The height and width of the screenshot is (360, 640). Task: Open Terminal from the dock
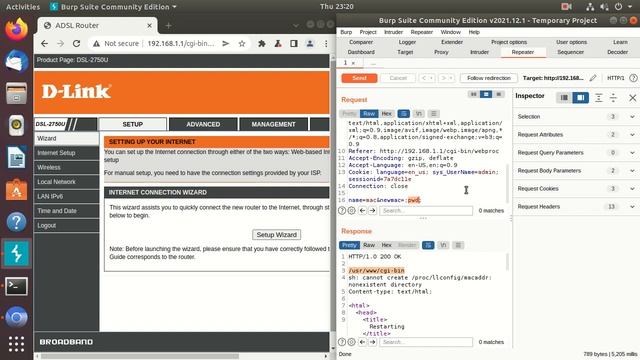click(x=16, y=286)
